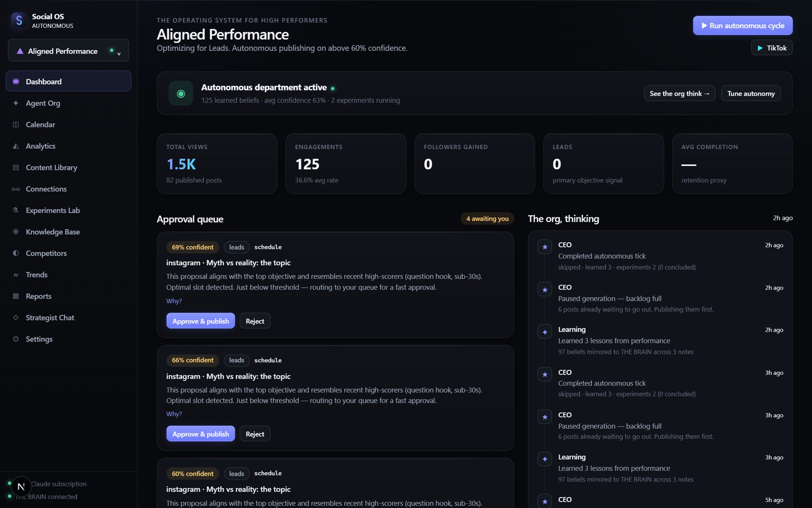Go to Calendar in sidebar
Screen dimensions: 812x508
click(69, 124)
